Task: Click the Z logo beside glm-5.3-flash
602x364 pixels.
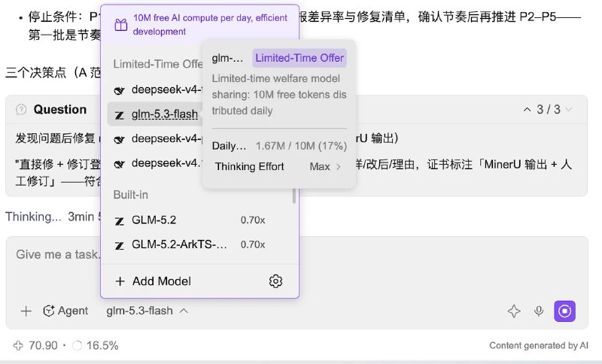Action: point(120,114)
